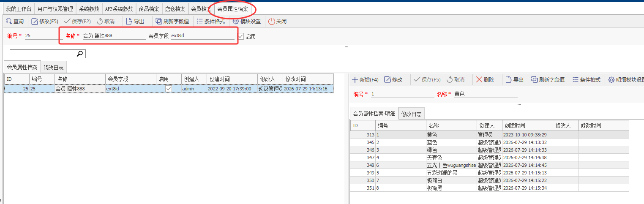Viewport: 644px width, 204px height.
Task: Click 名称 field containing 会员 属性888
Action: coord(114,36)
